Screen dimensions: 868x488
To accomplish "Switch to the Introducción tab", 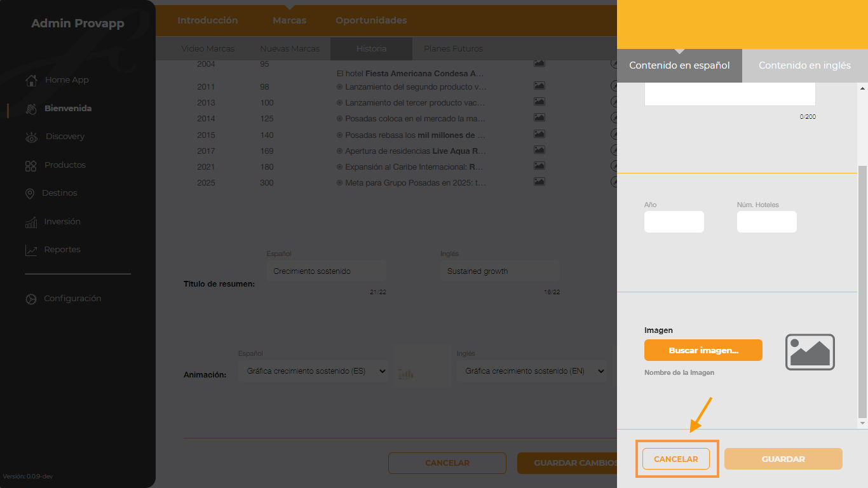I will [208, 20].
